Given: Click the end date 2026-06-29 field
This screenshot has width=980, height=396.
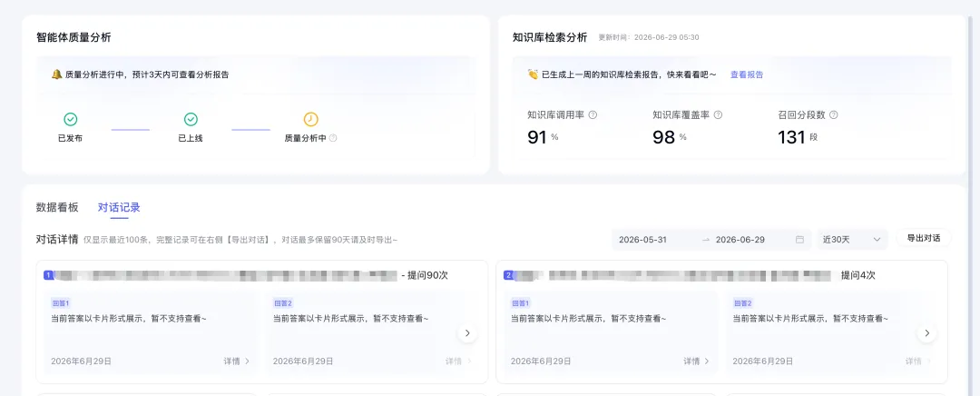Looking at the screenshot, I should (x=740, y=240).
